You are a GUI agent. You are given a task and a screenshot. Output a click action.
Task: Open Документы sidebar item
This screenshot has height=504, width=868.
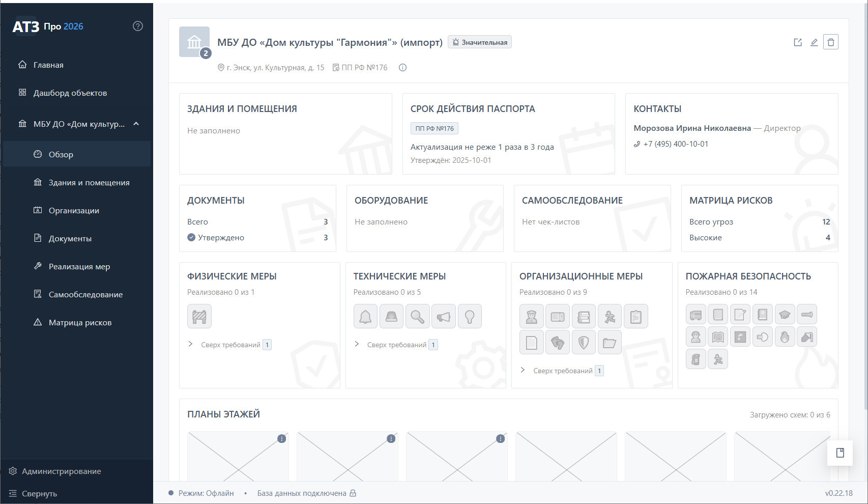tap(76, 238)
